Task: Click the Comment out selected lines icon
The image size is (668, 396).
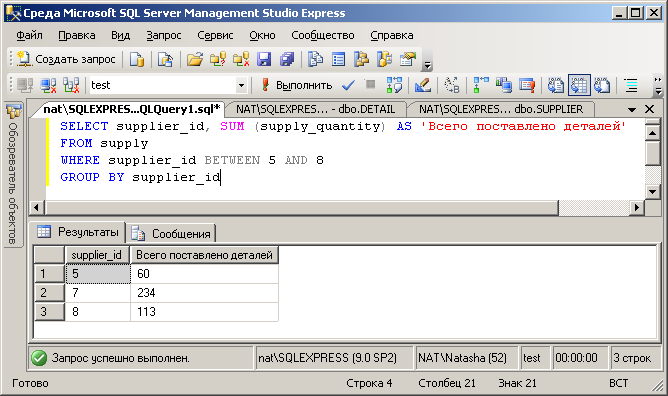Action: tap(631, 85)
